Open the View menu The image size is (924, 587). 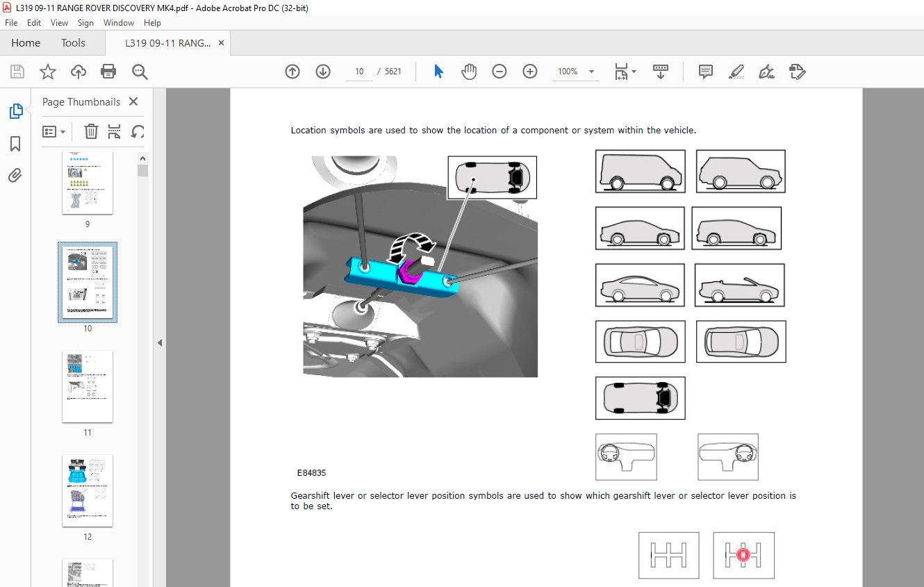coord(59,23)
